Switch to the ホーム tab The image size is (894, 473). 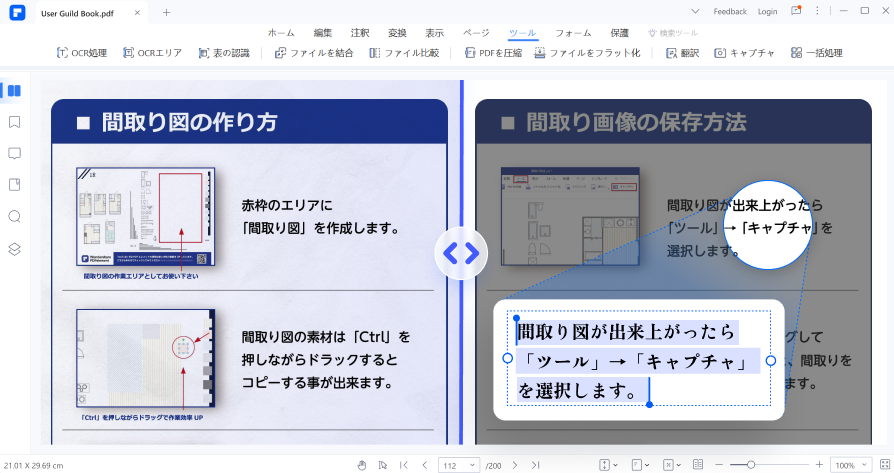[x=281, y=33]
